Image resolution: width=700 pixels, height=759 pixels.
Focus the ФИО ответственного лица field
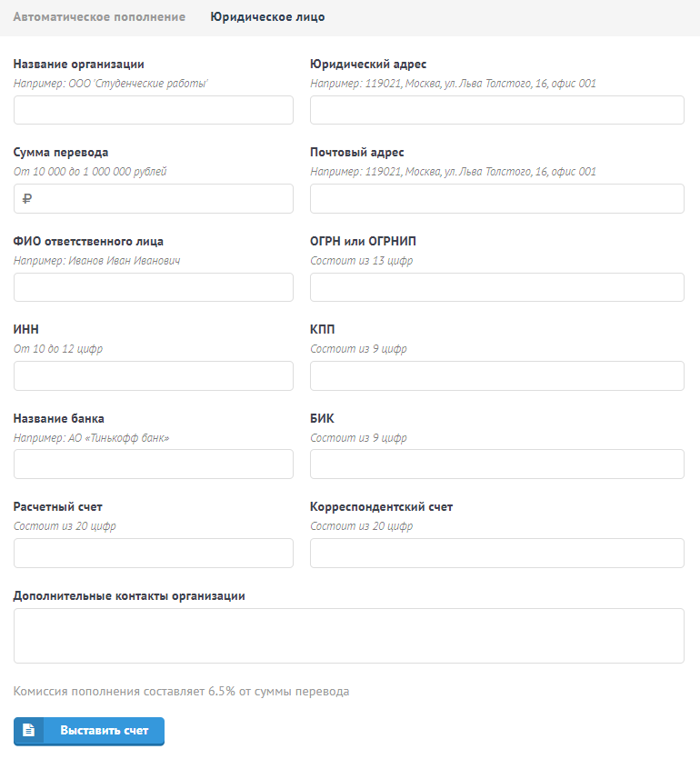154,287
